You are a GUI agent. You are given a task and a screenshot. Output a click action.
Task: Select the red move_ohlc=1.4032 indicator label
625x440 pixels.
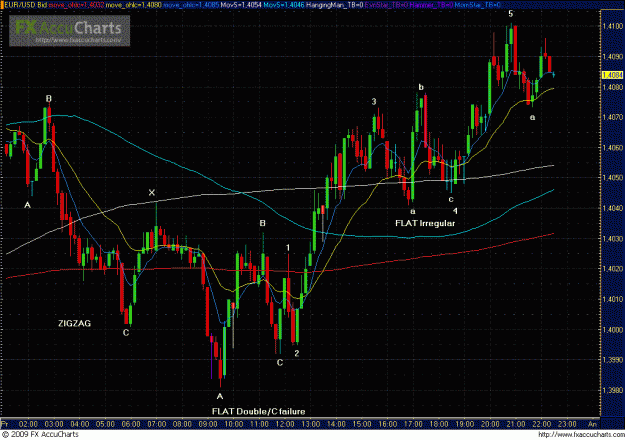(x=76, y=5)
